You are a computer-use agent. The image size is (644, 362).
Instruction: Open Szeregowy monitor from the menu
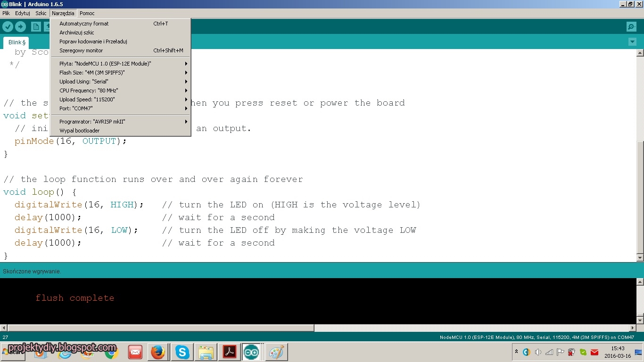click(120, 50)
